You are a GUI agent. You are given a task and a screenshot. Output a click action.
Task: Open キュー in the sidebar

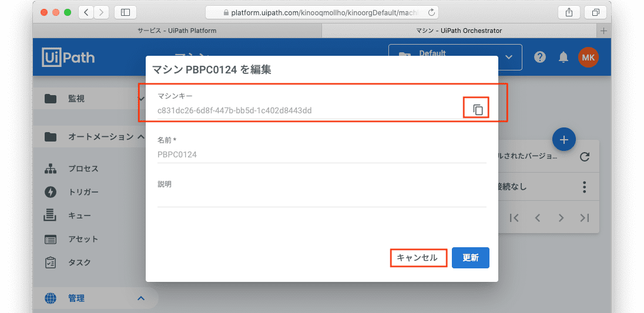coord(80,216)
